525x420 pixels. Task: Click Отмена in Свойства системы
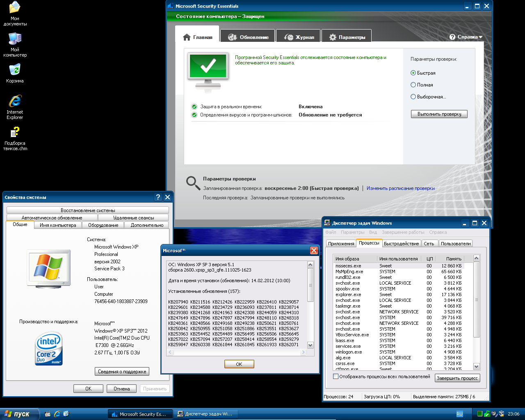(x=122, y=388)
